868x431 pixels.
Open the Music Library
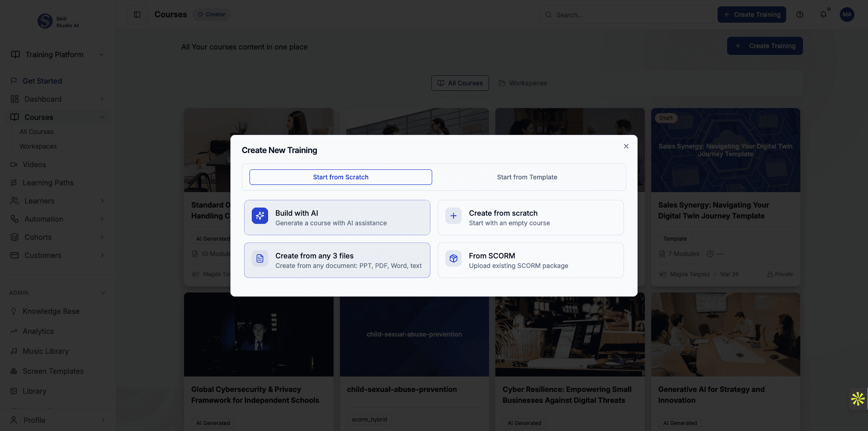coord(45,351)
